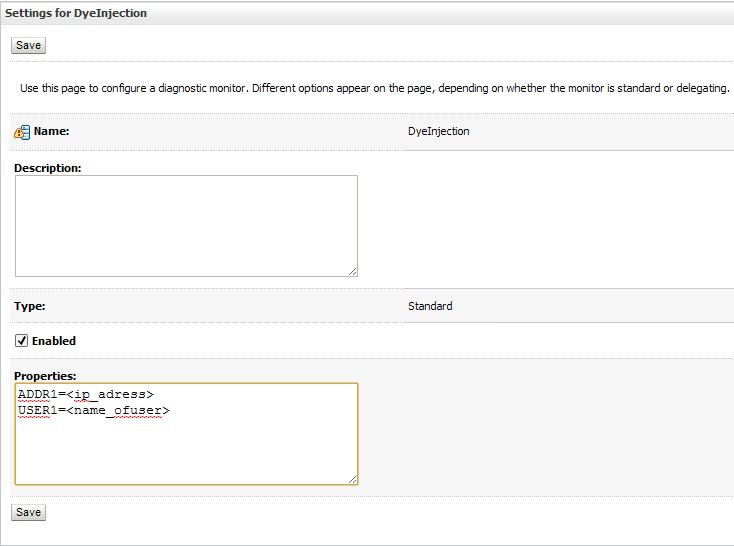Click the Type label
The height and width of the screenshot is (546, 734).
pyautogui.click(x=30, y=306)
